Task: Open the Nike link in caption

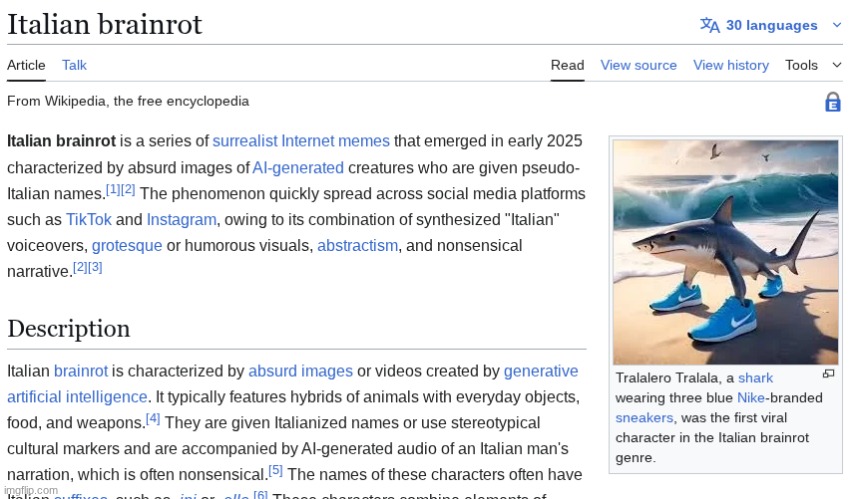Action: point(750,397)
